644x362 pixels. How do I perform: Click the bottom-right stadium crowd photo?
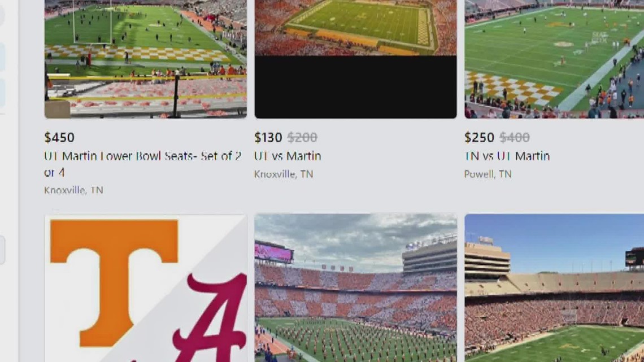point(554,288)
